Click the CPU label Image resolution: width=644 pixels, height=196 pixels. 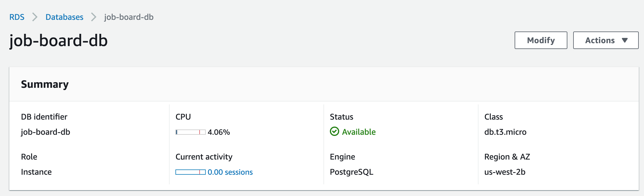[183, 117]
